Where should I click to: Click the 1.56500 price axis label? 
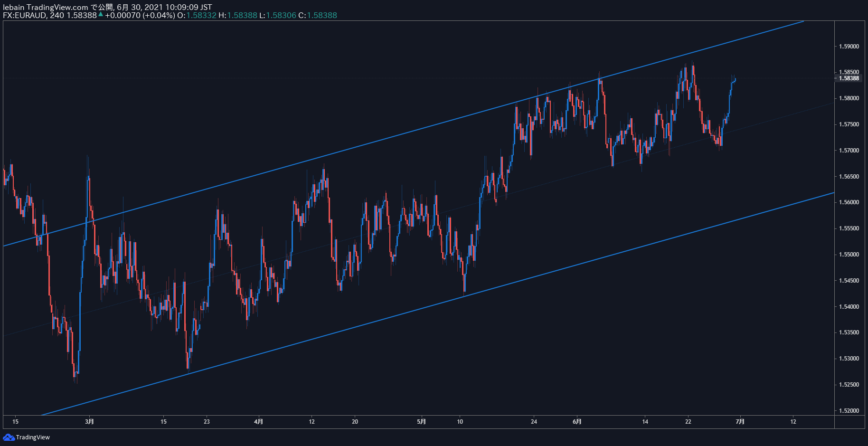pos(849,177)
